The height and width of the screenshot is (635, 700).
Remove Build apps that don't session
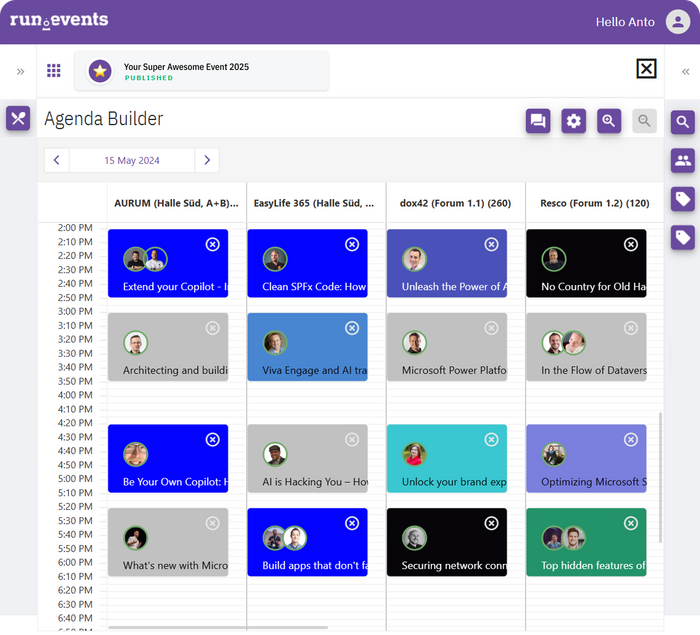tap(352, 523)
